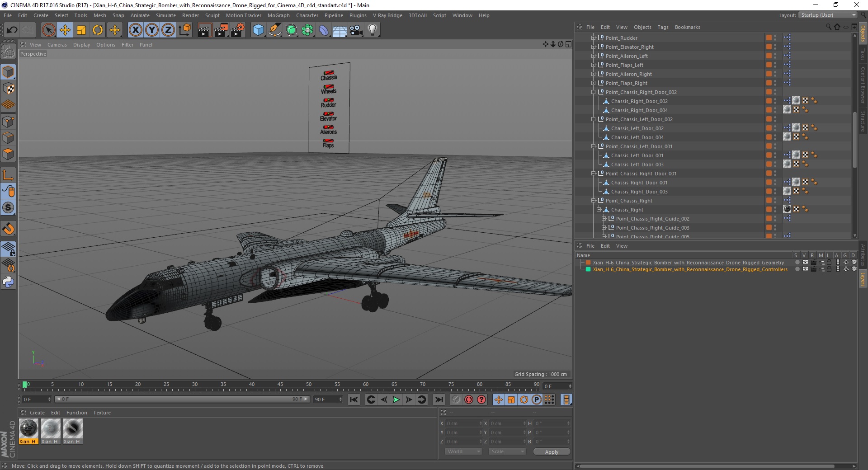Select the Chassis_Right object row
The height and width of the screenshot is (470, 868).
coord(627,210)
